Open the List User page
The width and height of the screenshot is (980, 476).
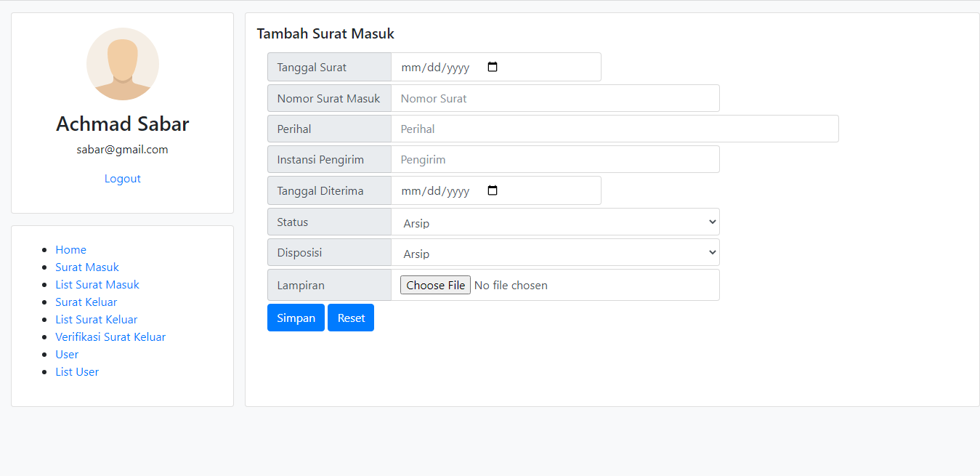[77, 372]
